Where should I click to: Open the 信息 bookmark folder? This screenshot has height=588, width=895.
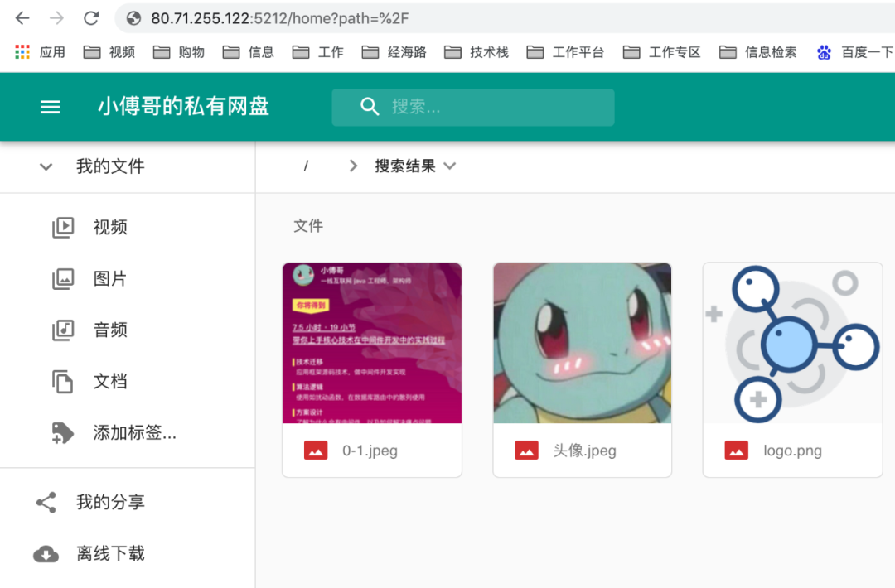point(249,52)
